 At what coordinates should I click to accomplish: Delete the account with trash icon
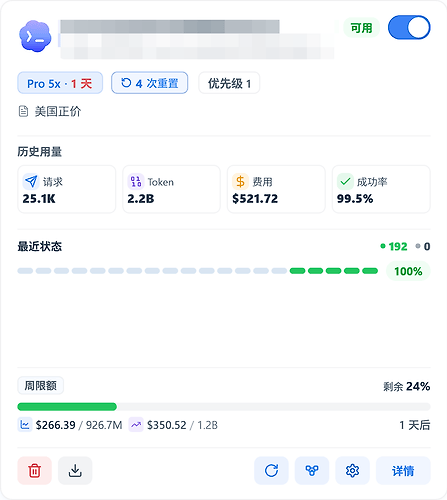click(35, 471)
